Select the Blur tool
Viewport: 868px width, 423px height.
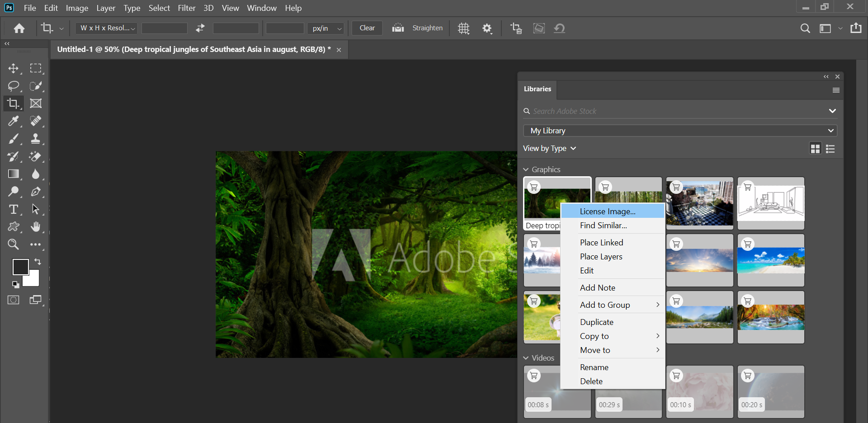36,174
